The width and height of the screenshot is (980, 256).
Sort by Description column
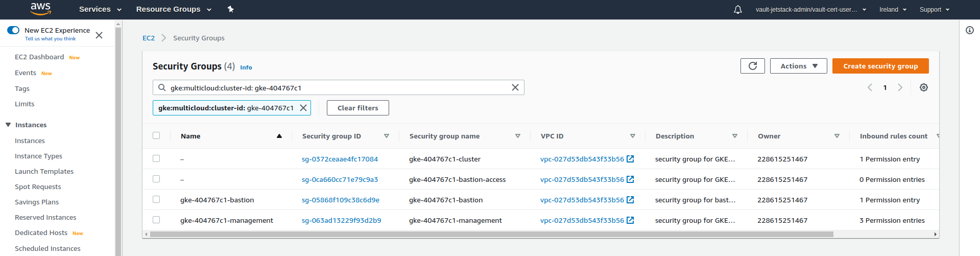pos(735,136)
